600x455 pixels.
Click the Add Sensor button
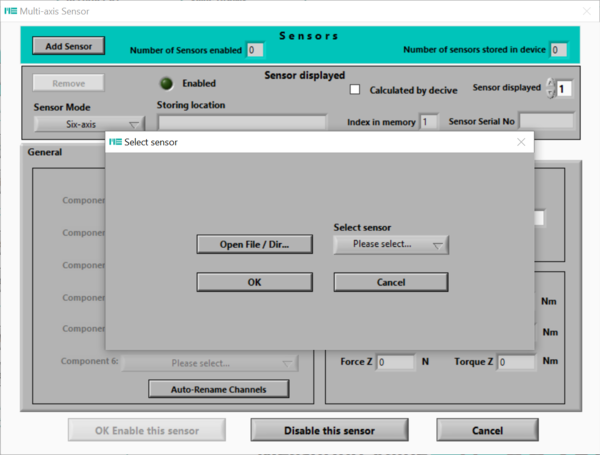(68, 46)
